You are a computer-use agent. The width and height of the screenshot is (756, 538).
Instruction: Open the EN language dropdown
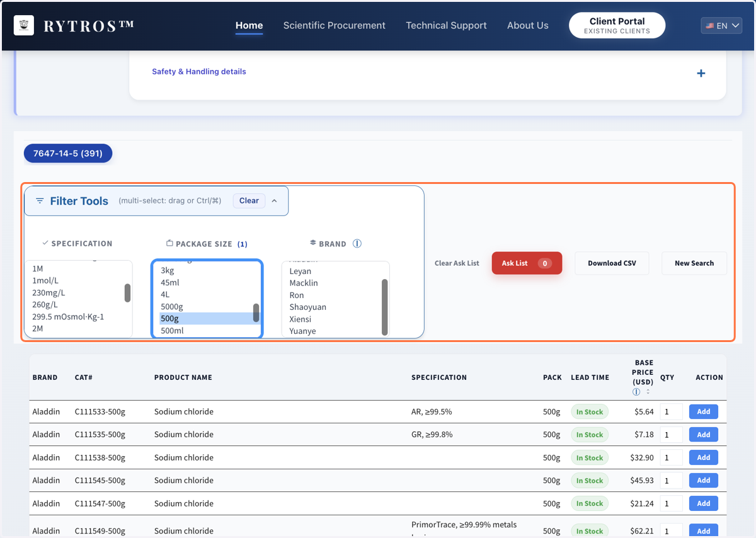click(721, 26)
